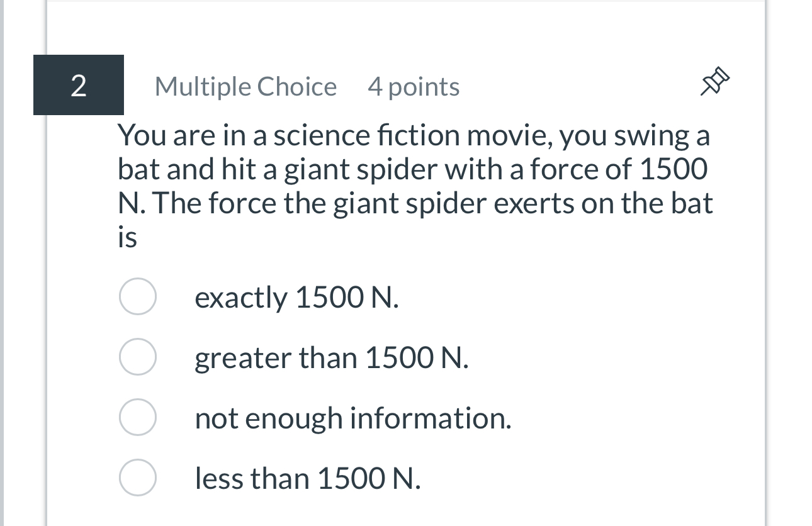812x526 pixels.
Task: Choose the answer text exactly 1500 N
Action: coord(296,296)
